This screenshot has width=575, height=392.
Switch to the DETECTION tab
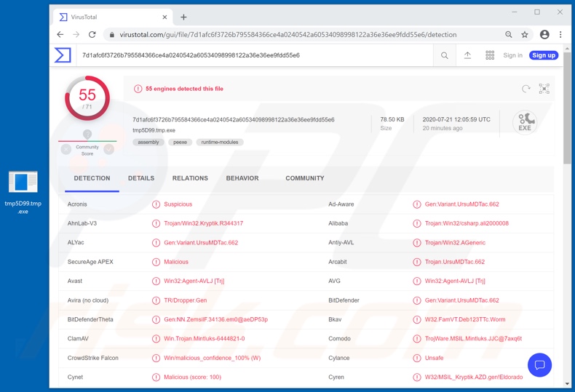[92, 178]
